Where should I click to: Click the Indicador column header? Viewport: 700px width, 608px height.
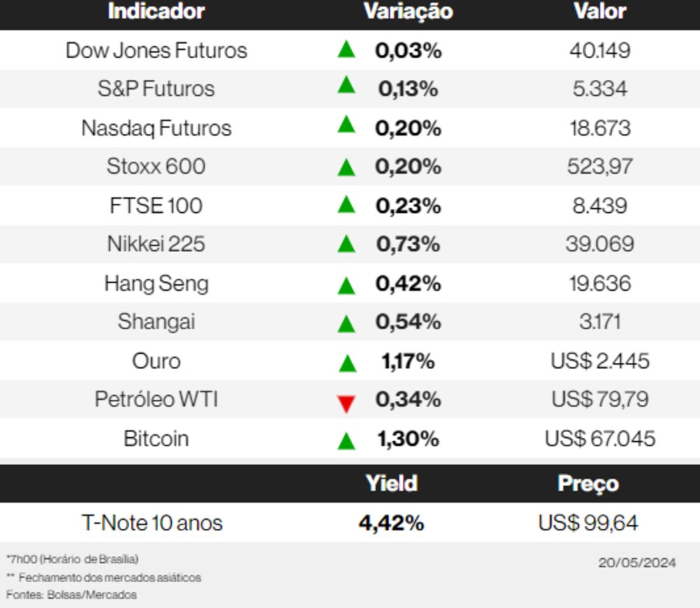[156, 11]
